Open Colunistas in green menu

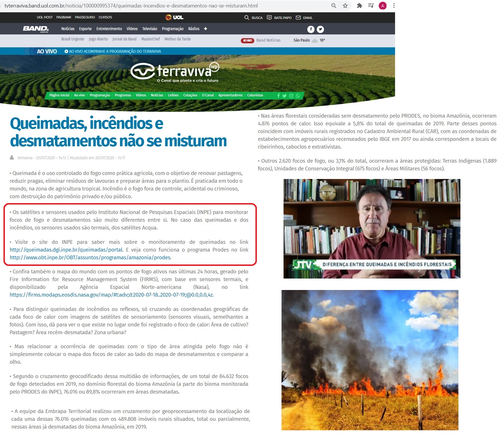(x=255, y=95)
